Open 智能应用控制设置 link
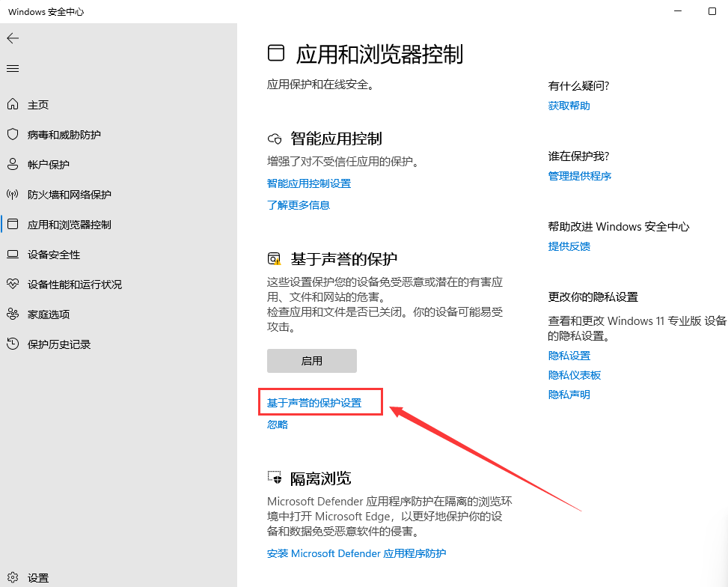The width and height of the screenshot is (728, 587). coord(309,183)
